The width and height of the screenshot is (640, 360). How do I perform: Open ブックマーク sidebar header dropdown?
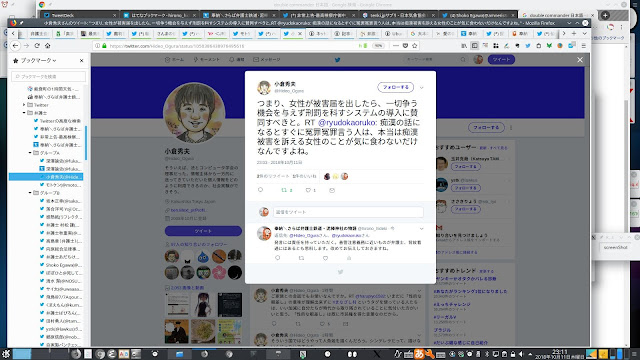(x=38, y=60)
